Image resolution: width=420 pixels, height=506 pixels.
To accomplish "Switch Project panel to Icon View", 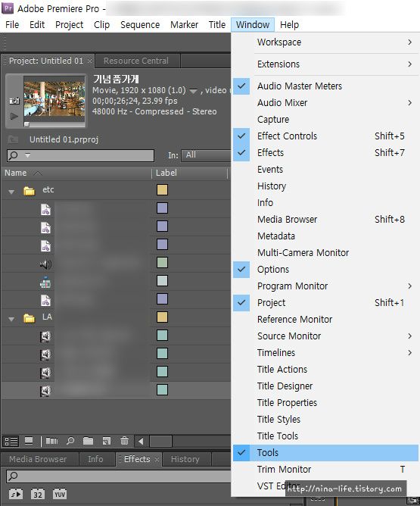I will [29, 441].
